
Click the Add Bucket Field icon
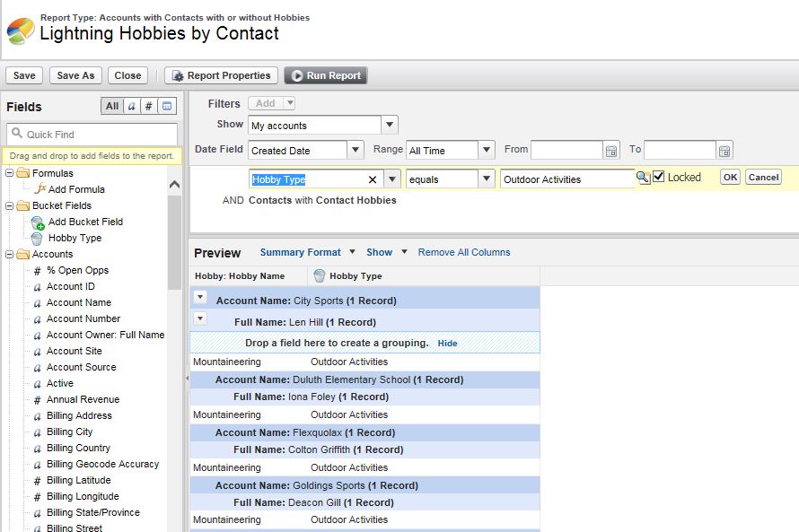(x=37, y=222)
